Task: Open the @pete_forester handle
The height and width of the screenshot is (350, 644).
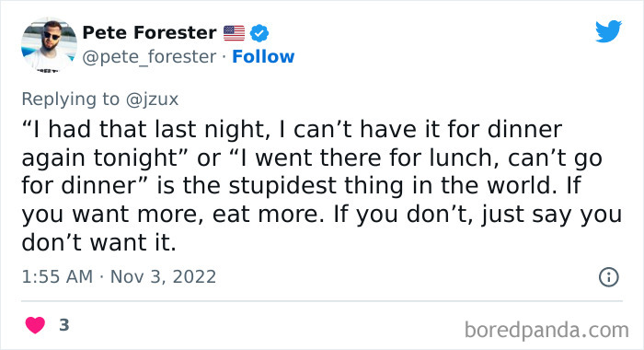Action: pos(149,57)
